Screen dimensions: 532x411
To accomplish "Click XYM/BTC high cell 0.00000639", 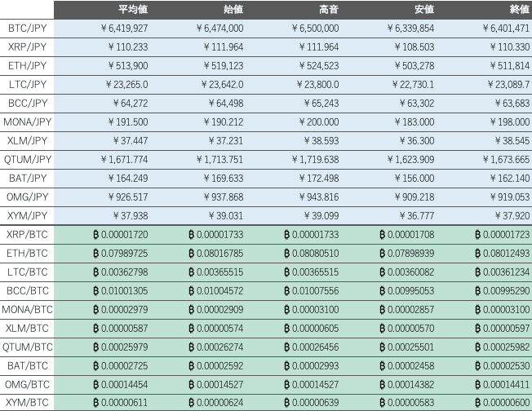I will click(x=312, y=403).
